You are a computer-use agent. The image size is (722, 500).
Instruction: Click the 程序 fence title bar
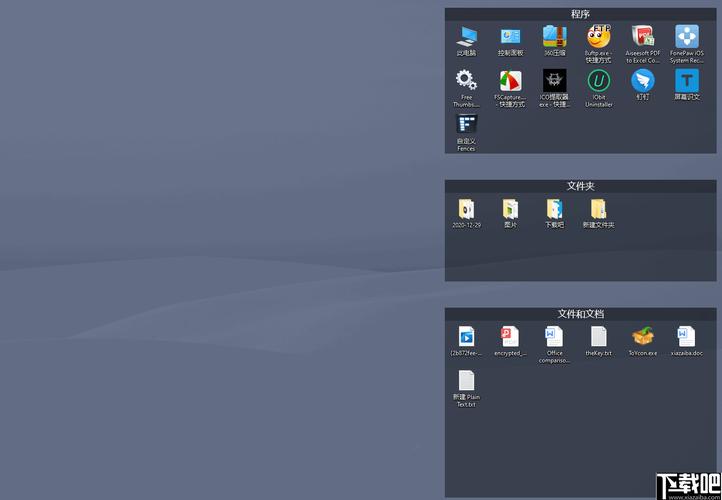tap(580, 14)
